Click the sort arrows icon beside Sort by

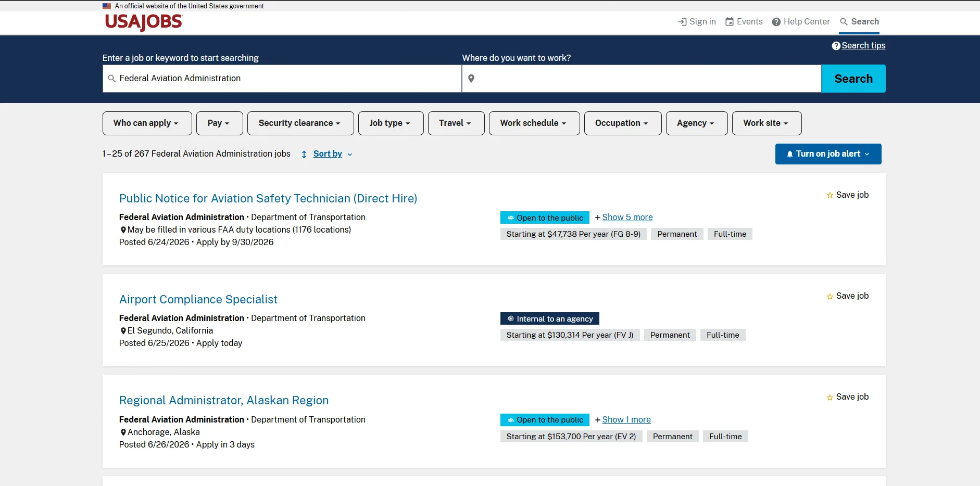[304, 155]
